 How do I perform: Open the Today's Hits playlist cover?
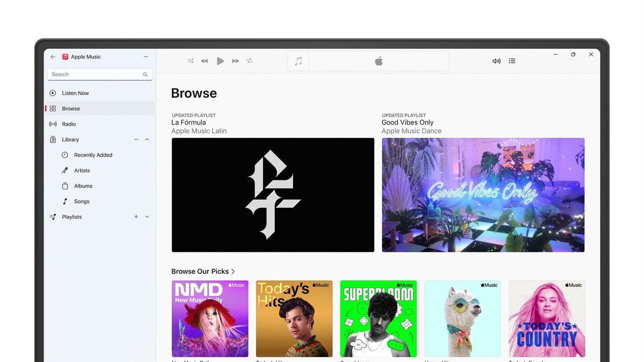(294, 318)
